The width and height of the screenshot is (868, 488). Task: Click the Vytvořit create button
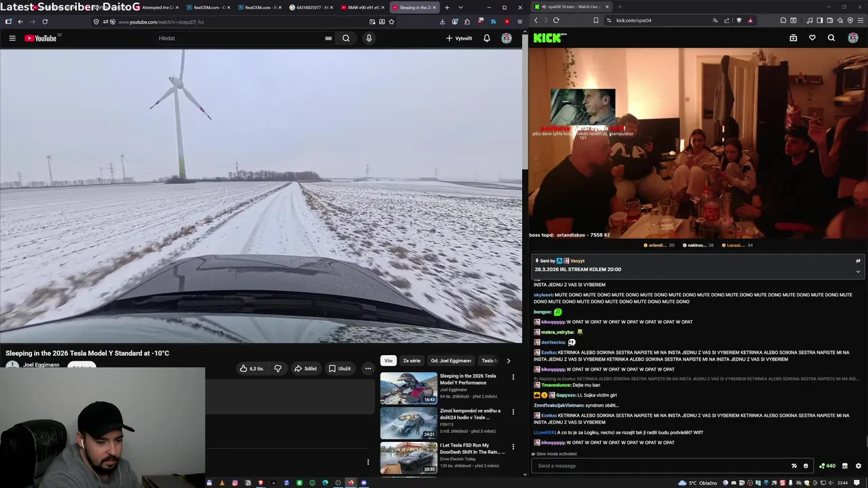coord(459,38)
